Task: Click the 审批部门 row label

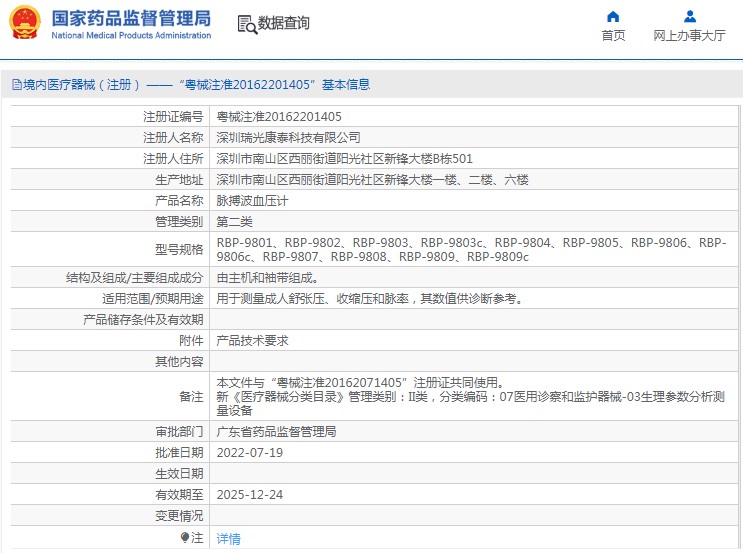Action: (x=179, y=432)
